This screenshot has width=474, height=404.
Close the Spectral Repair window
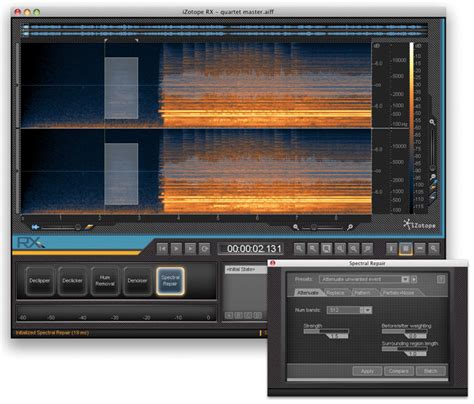[x=272, y=263]
